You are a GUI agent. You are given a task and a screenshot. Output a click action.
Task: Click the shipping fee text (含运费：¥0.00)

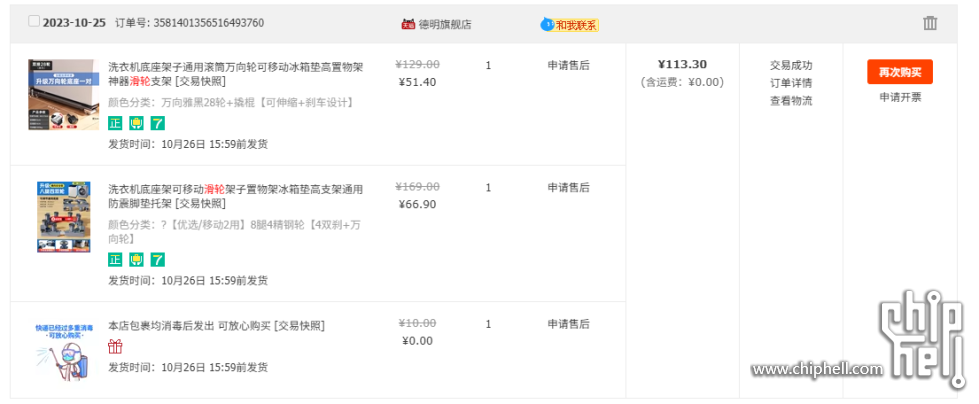(x=682, y=82)
